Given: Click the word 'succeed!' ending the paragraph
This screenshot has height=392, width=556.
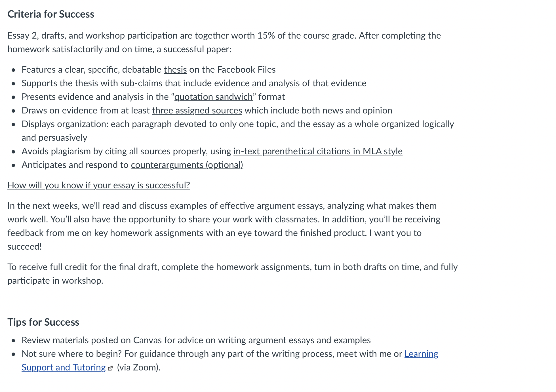Looking at the screenshot, I should pos(25,246).
